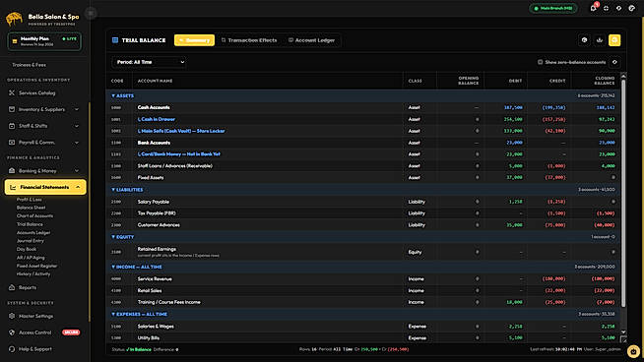Click the download export icon

[600, 40]
